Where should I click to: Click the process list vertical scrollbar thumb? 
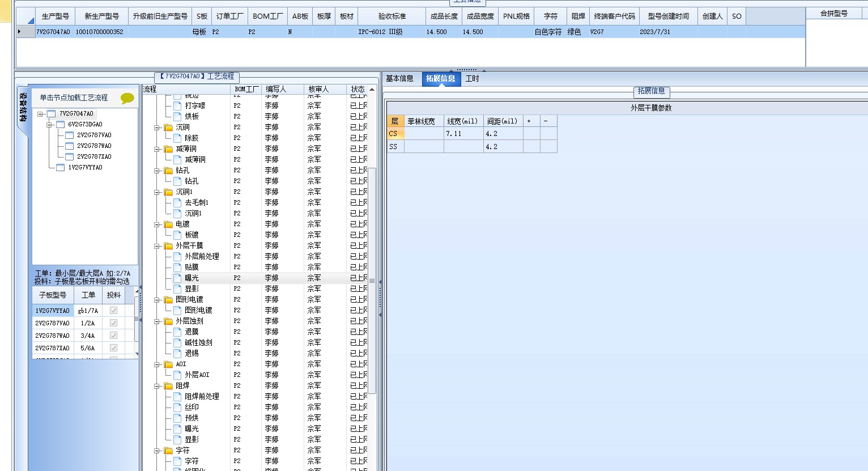click(x=372, y=281)
